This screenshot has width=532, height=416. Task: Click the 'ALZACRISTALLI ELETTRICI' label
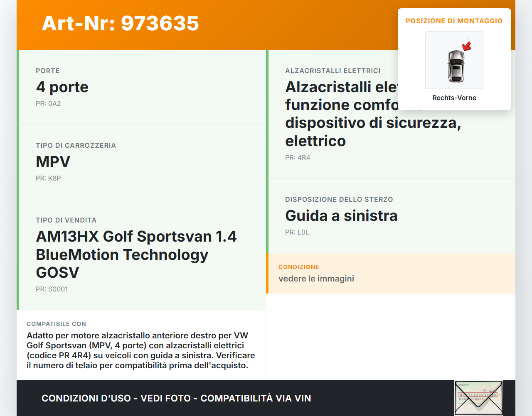(333, 71)
